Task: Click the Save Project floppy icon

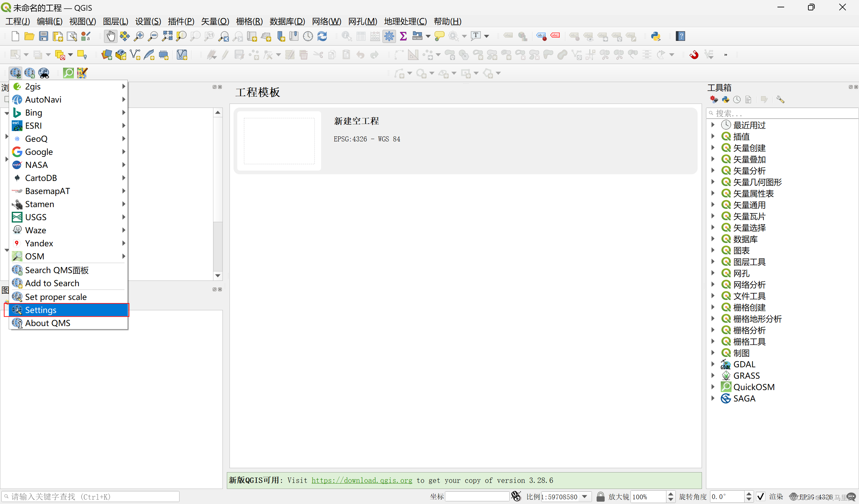Action: [43, 36]
